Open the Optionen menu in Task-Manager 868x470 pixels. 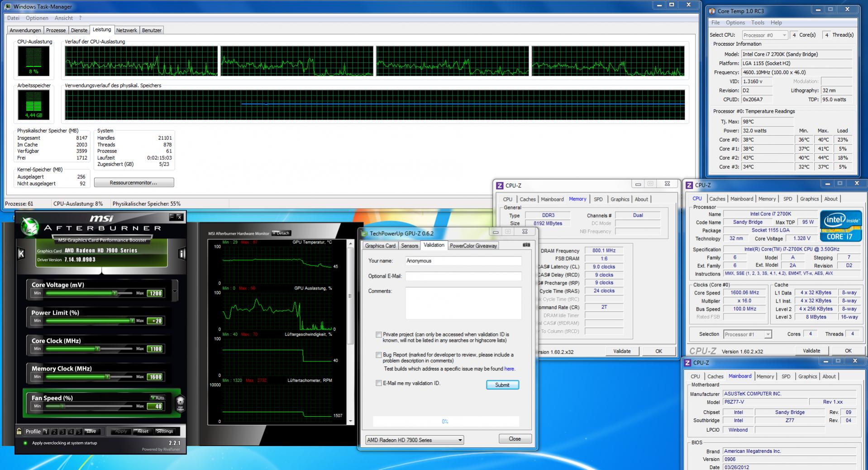click(37, 18)
